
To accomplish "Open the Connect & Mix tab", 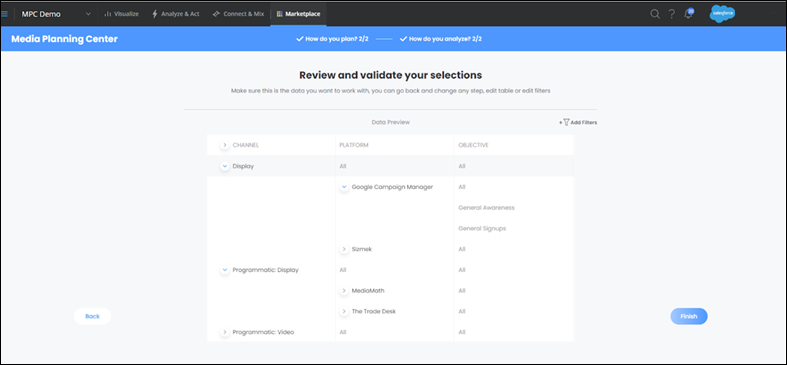I will pos(238,14).
